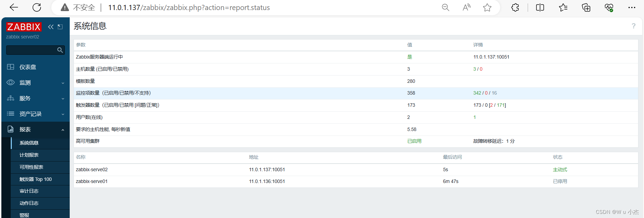Open collections icon
Viewport: 644px width, 218px height.
pos(586,8)
